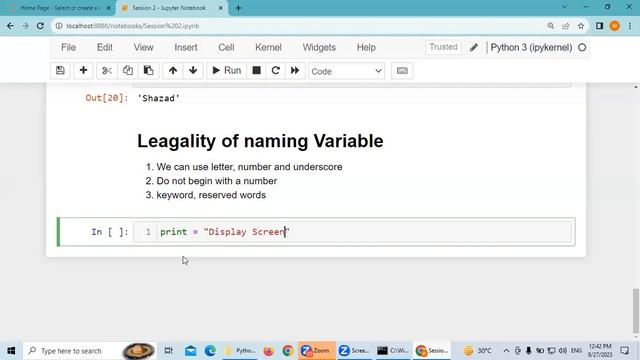Viewport: 640px width, 360px height.
Task: Open the View menu
Action: [x=144, y=47]
